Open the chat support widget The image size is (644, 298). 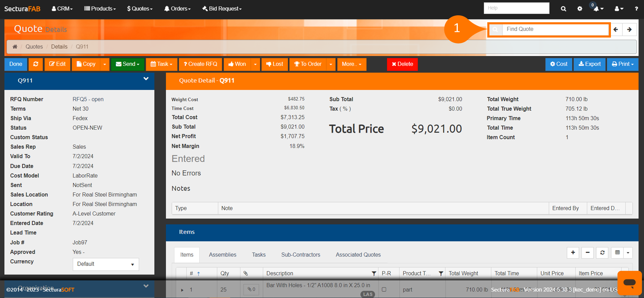[x=629, y=283]
